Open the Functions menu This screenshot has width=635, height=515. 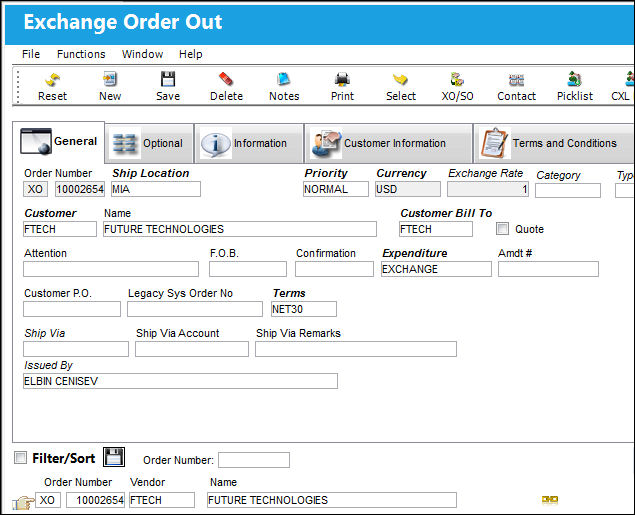81,54
